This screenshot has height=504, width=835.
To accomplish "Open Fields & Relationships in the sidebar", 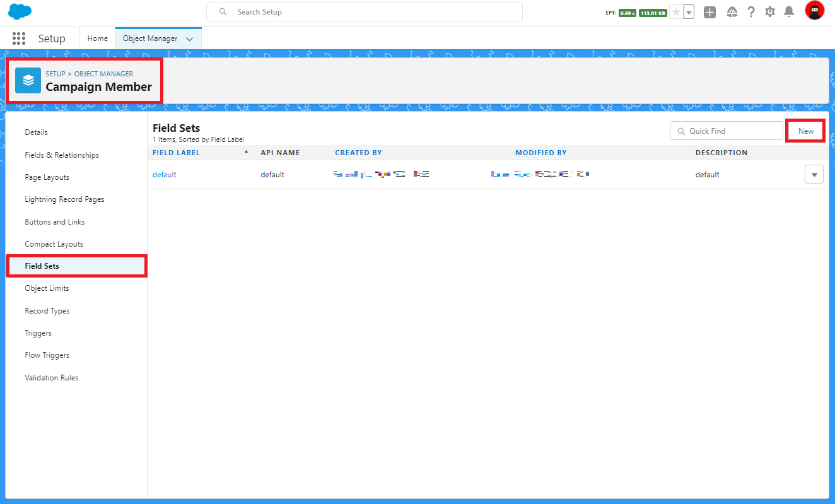I will pos(61,155).
